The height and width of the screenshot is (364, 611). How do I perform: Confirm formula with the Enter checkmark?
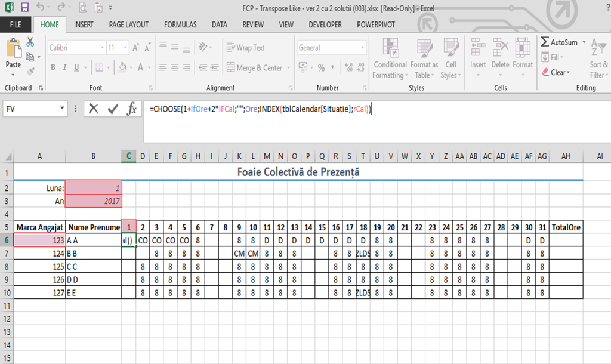coord(113,109)
